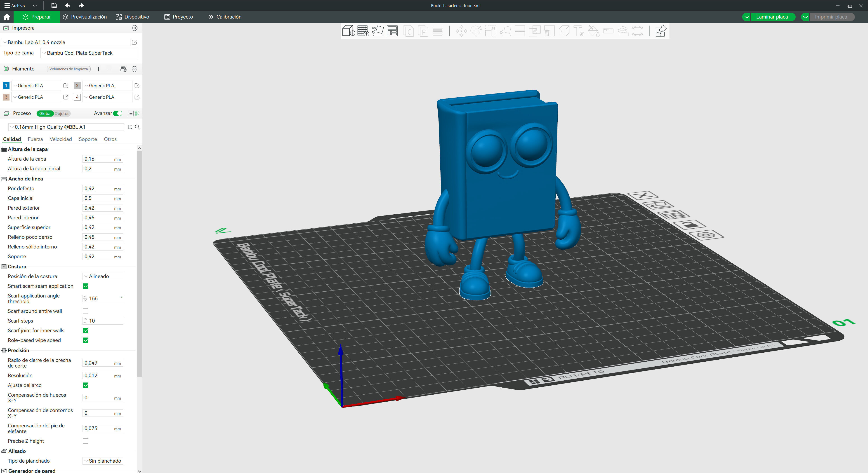Open Tipo de planchado dropdown
Image resolution: width=868 pixels, height=473 pixels.
[x=103, y=461]
